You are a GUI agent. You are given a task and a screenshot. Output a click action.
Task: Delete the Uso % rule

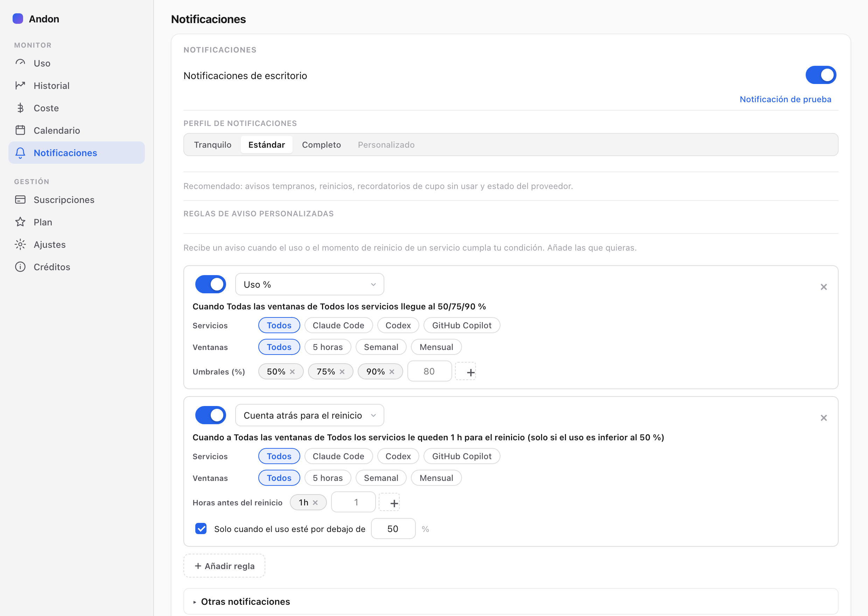click(824, 287)
